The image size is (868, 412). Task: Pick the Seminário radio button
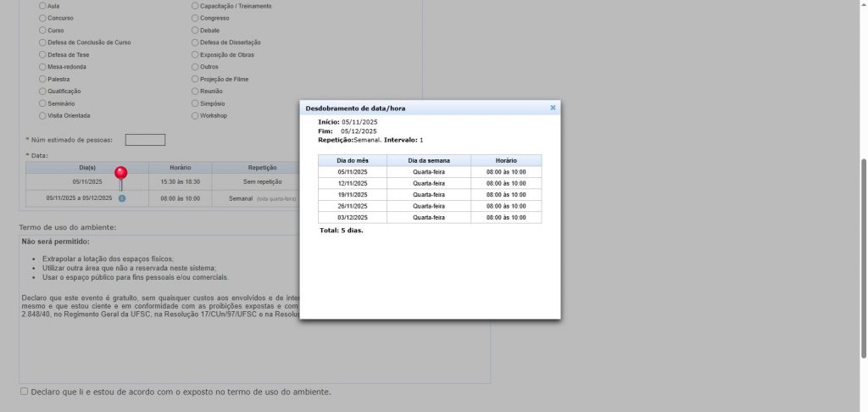tap(42, 103)
